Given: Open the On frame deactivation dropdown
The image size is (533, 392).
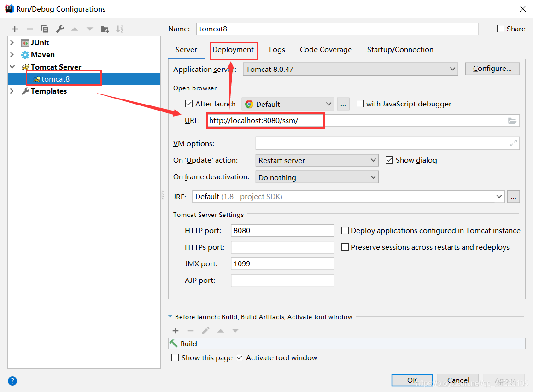Looking at the screenshot, I should coord(317,177).
